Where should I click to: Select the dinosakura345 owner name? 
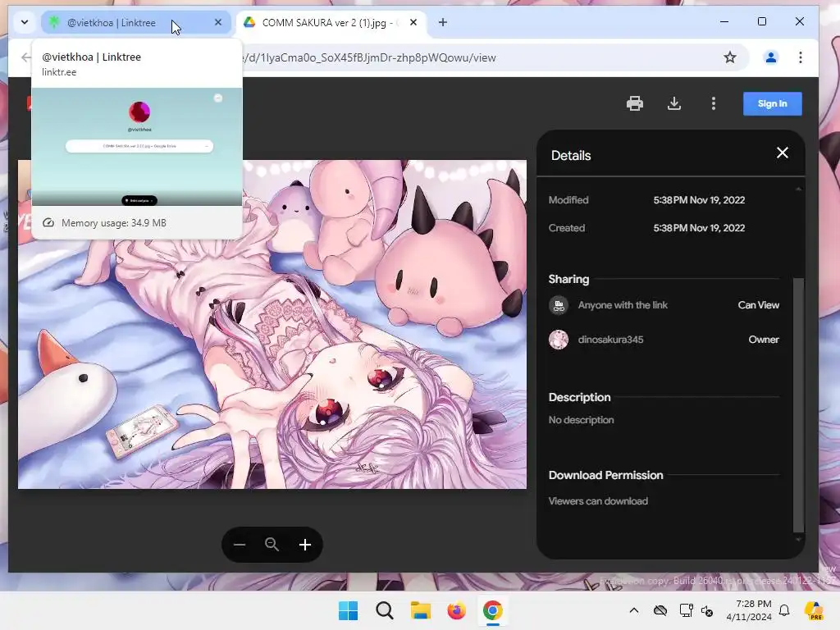coord(610,340)
